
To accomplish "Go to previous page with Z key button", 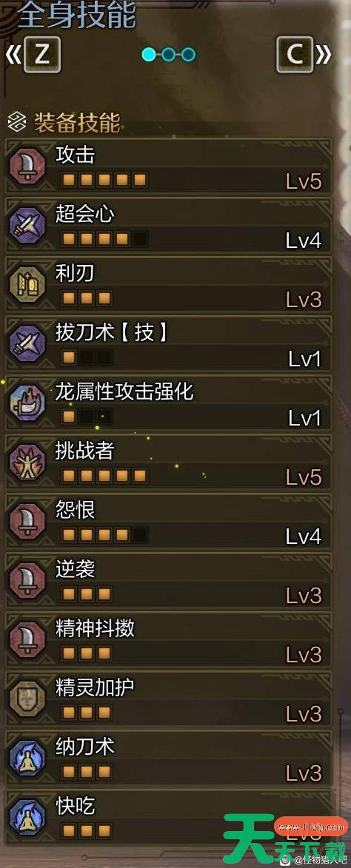I will pyautogui.click(x=41, y=54).
